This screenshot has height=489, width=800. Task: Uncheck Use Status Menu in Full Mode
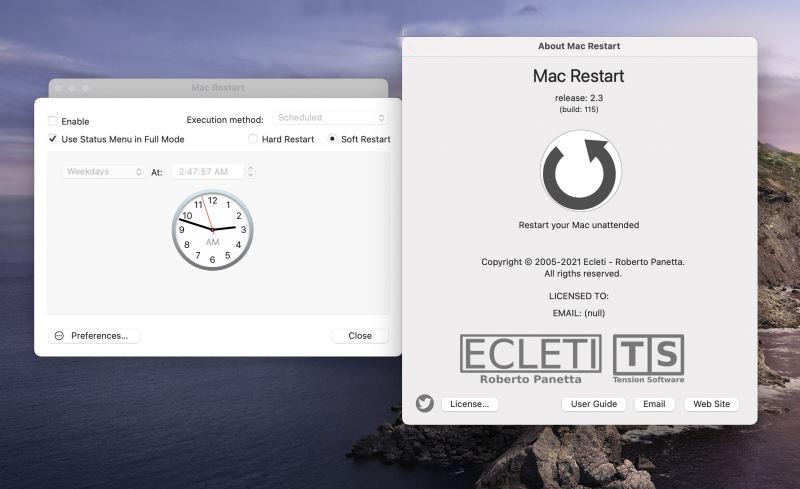tap(53, 139)
